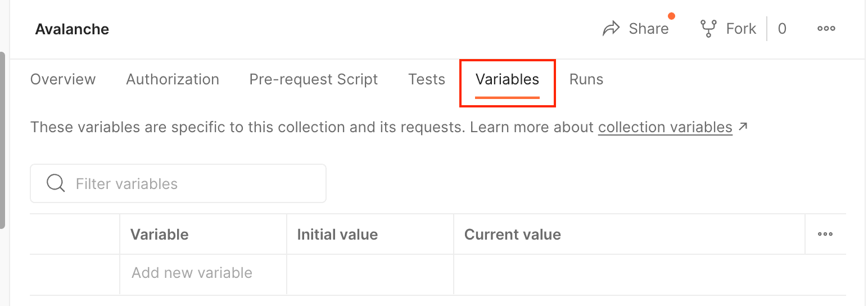Click the Avalanche collection title

pos(72,29)
